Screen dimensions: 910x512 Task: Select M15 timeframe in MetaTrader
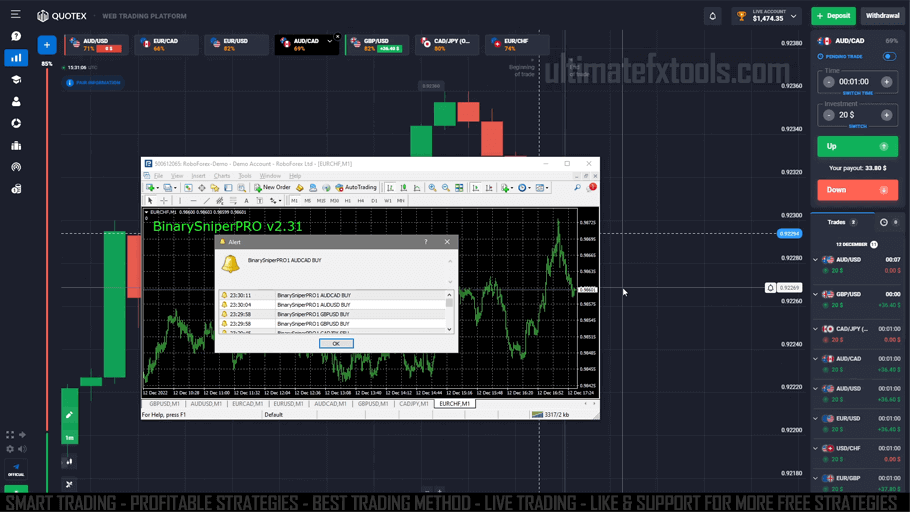(321, 201)
